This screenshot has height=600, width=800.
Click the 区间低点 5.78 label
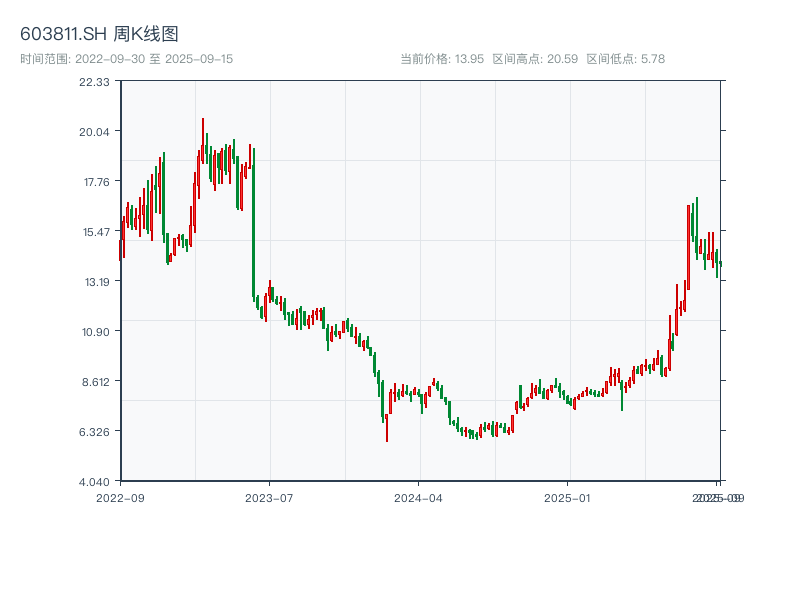[x=625, y=59]
